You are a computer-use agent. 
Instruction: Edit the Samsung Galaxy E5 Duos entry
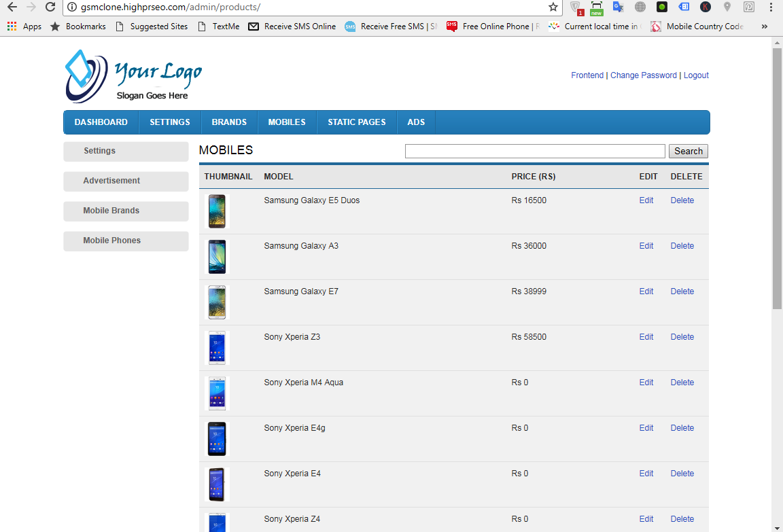pyautogui.click(x=646, y=200)
